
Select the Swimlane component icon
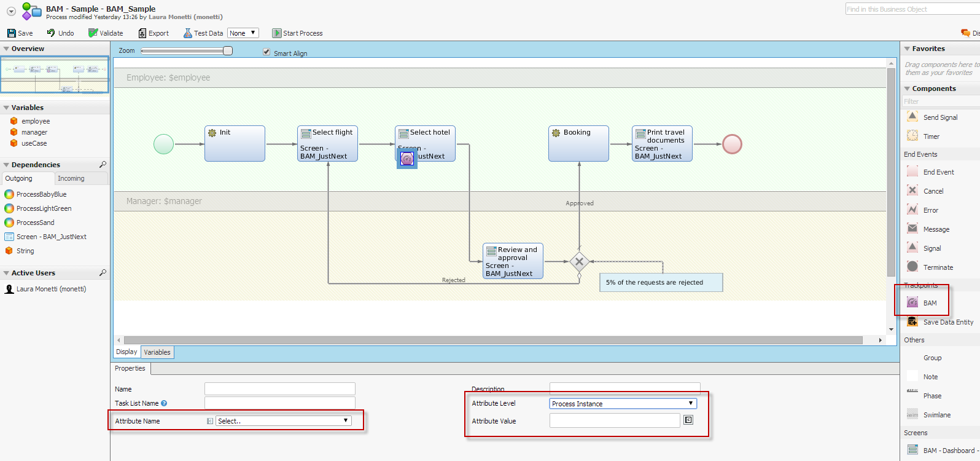[912, 414]
